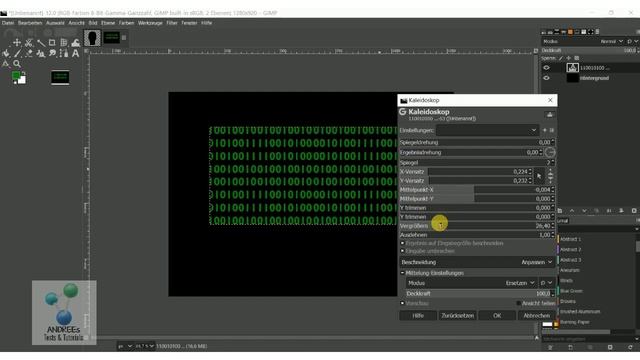Toggle the Vorschau checkbox
This screenshot has width=640, height=360.
tap(402, 303)
